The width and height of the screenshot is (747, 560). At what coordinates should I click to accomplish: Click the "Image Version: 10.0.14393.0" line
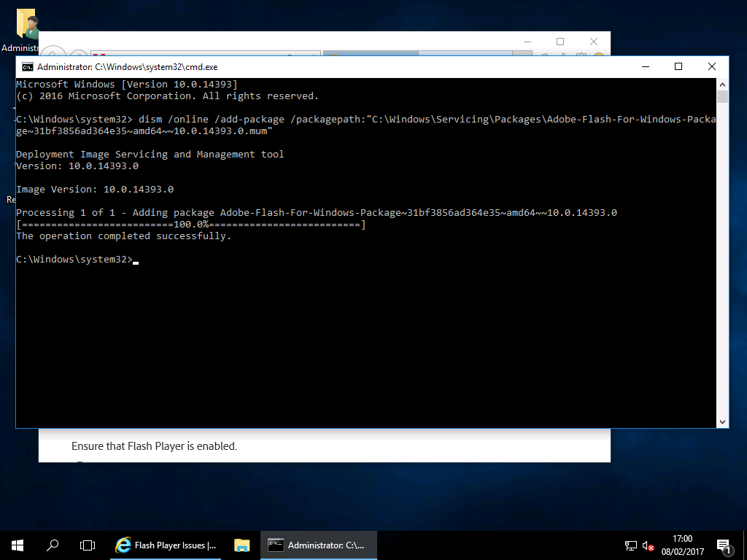click(95, 190)
